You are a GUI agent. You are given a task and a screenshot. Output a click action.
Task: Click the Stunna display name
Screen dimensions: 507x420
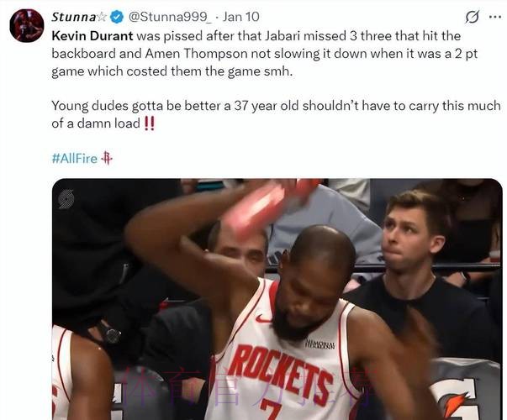point(73,17)
